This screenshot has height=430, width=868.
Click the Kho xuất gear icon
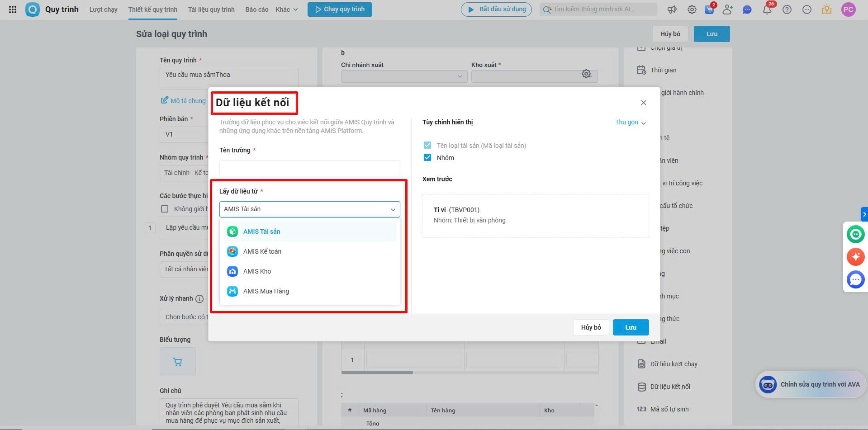click(586, 74)
